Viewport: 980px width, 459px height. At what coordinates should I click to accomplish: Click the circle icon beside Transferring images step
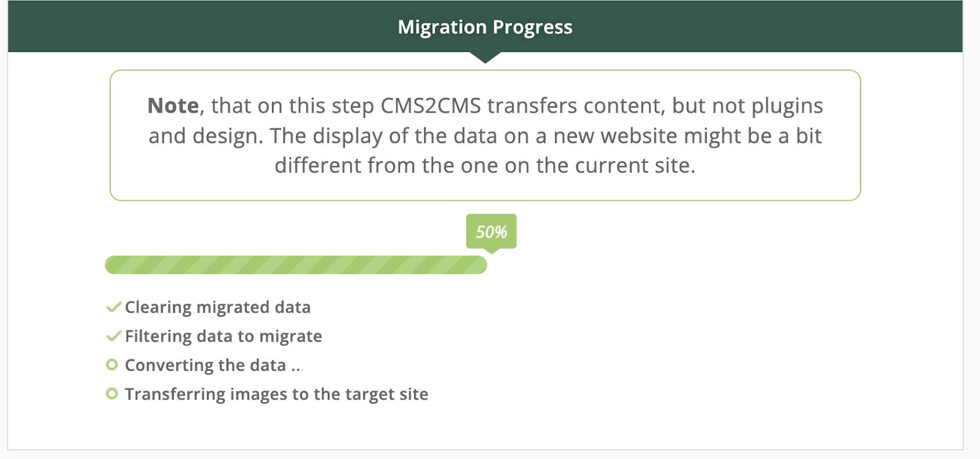[113, 394]
